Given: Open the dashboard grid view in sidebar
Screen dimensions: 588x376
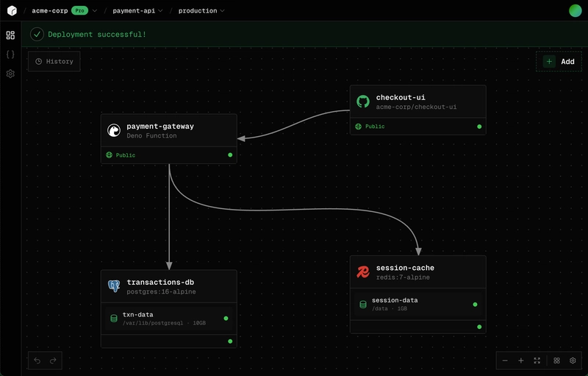Looking at the screenshot, I should (x=10, y=35).
